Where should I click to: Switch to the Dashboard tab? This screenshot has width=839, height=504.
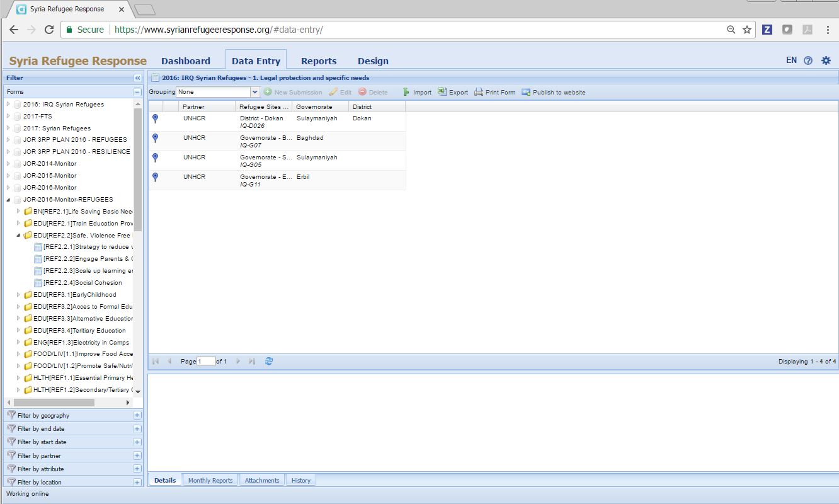click(x=186, y=61)
